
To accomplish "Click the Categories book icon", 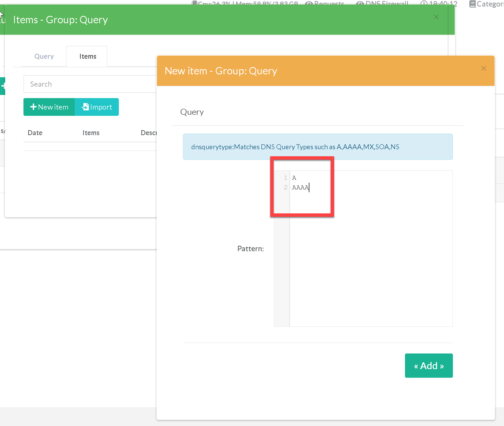I will point(472,4).
